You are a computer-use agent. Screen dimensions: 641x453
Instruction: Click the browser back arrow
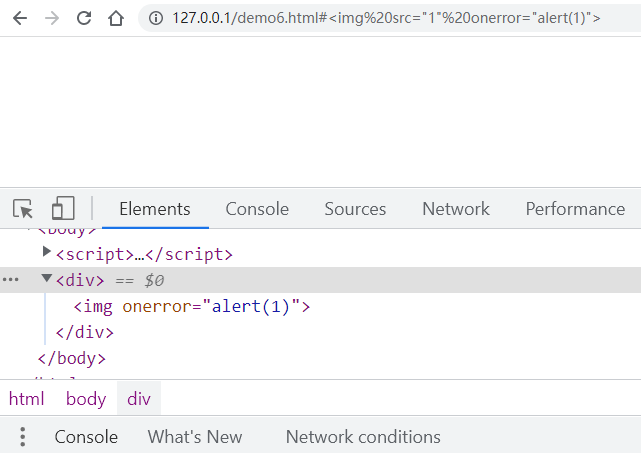pos(19,18)
